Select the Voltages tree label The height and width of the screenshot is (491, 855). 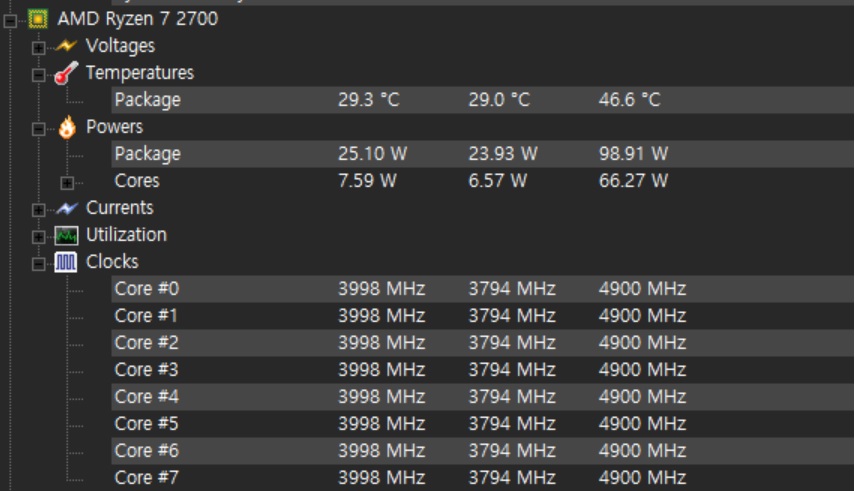pos(121,46)
